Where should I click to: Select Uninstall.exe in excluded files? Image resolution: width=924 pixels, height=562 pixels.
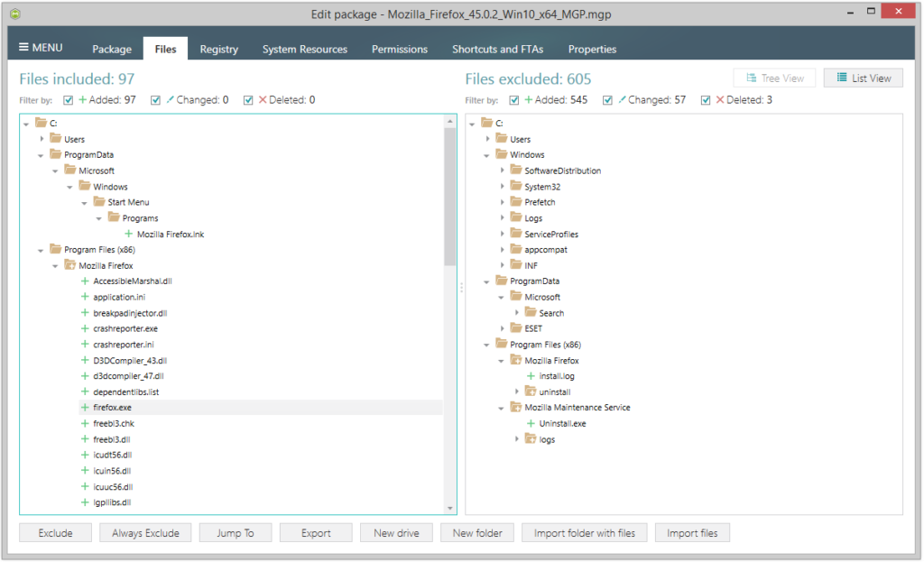563,424
